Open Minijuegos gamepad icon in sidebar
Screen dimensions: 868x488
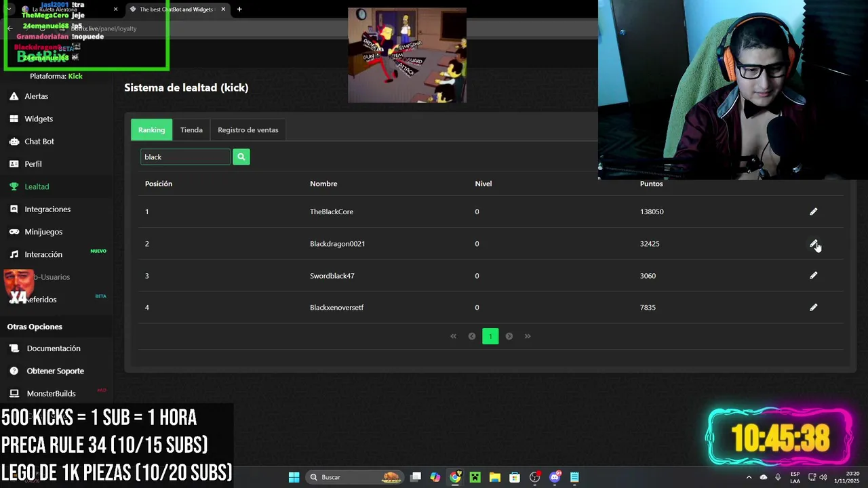(x=14, y=232)
